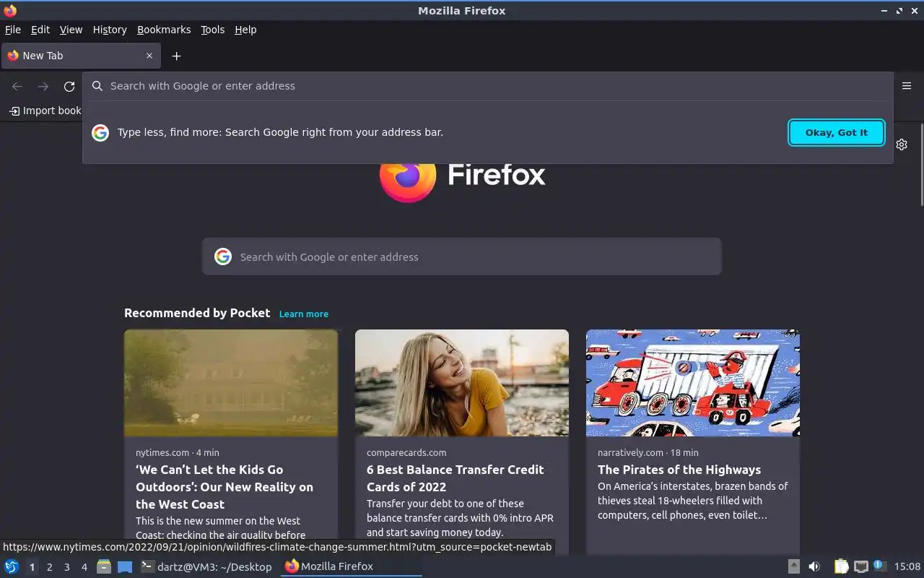Image resolution: width=924 pixels, height=578 pixels.
Task: Open the File menu
Action: click(13, 30)
